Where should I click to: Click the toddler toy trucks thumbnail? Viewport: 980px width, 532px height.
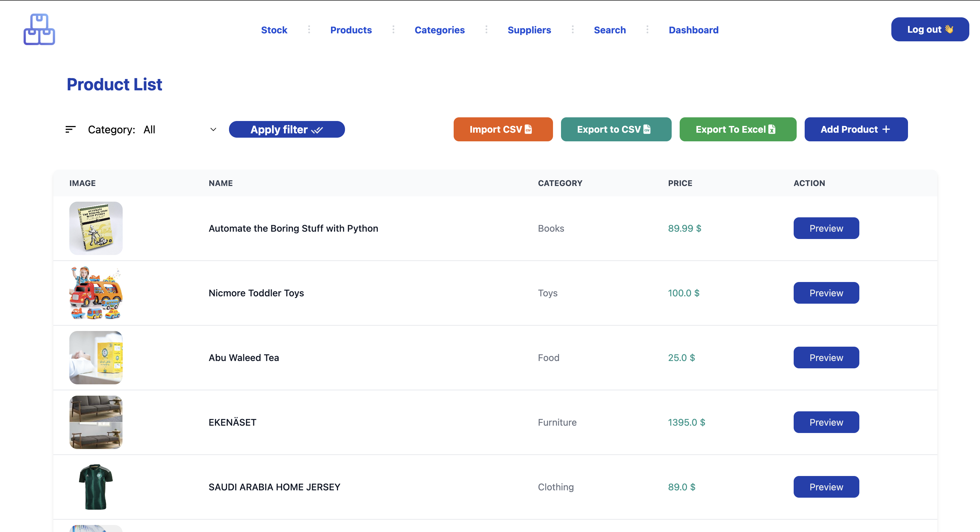coord(96,293)
